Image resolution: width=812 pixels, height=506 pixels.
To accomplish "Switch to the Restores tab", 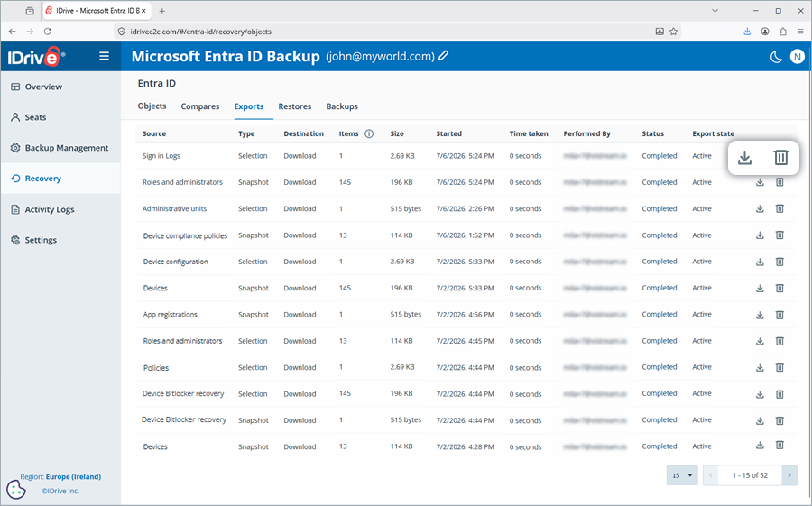I will [x=295, y=106].
